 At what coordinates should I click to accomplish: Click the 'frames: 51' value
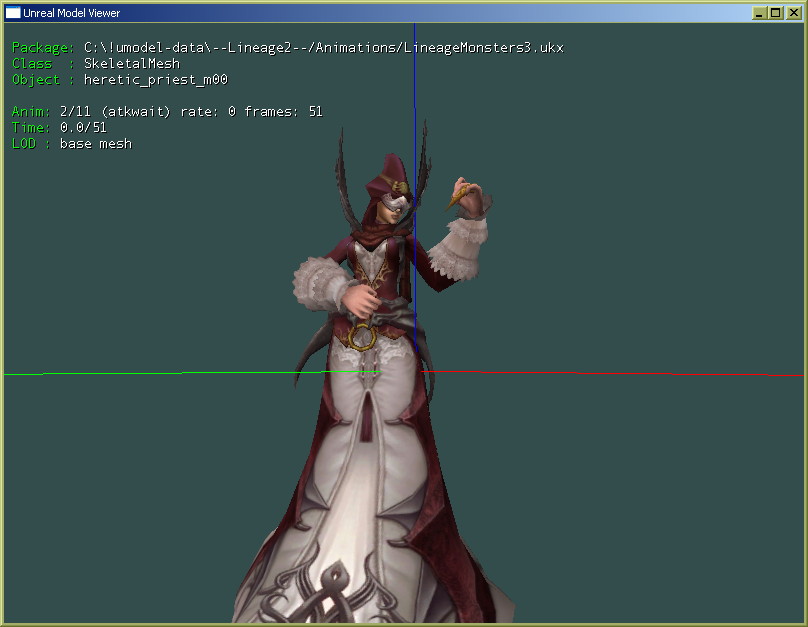pos(283,112)
